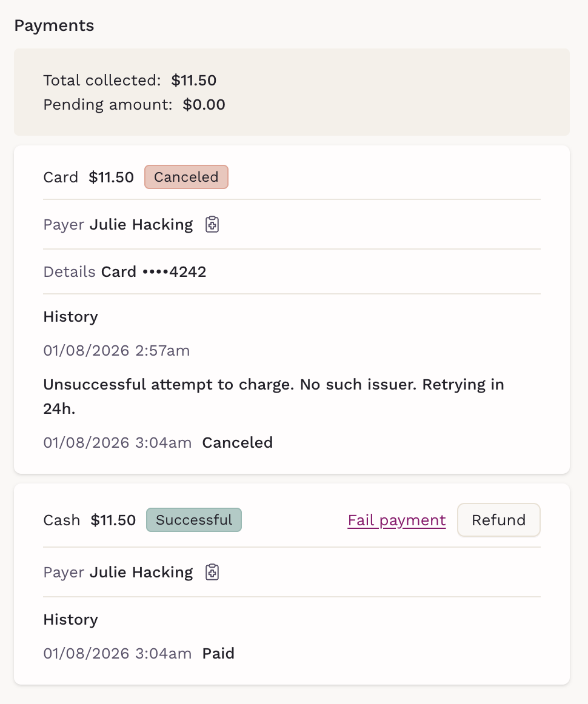Click the History heading in the Card payment
Image resolution: width=588 pixels, height=704 pixels.
click(70, 317)
